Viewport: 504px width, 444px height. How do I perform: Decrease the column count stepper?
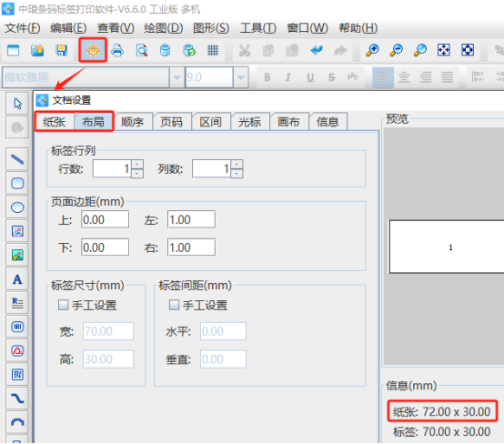237,173
